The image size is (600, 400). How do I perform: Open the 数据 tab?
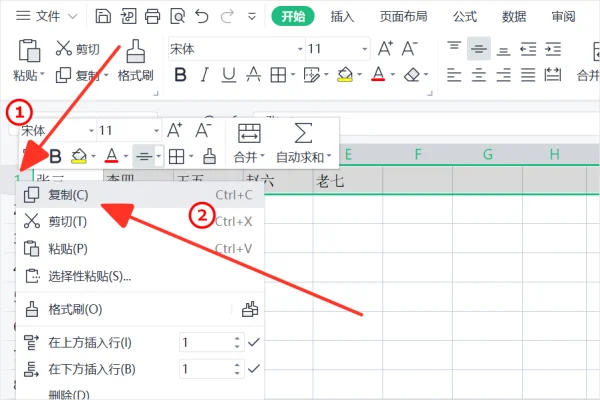514,16
